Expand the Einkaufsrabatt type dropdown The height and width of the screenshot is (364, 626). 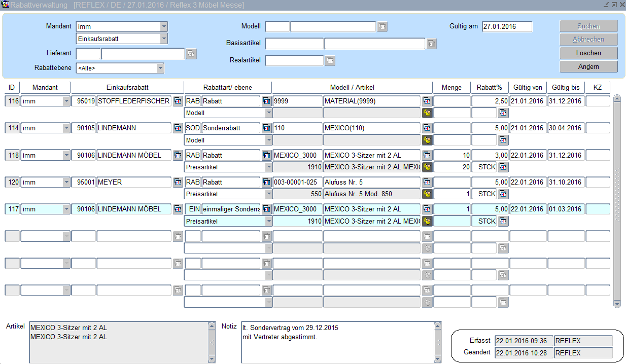click(x=163, y=39)
